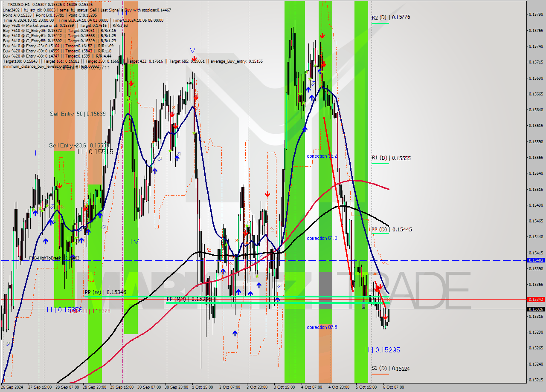This screenshot has height=392, width=546.
Task: Click the red 0.15342 price tag on axis
Action: [536, 300]
